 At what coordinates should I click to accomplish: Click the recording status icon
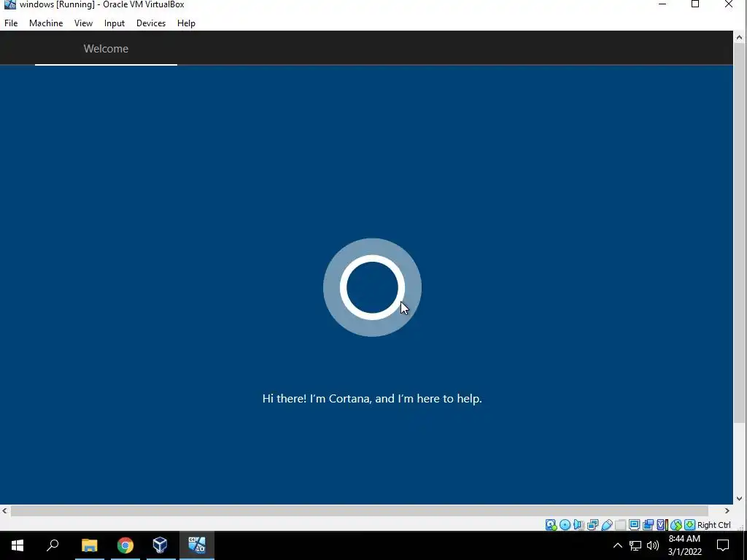click(x=648, y=525)
